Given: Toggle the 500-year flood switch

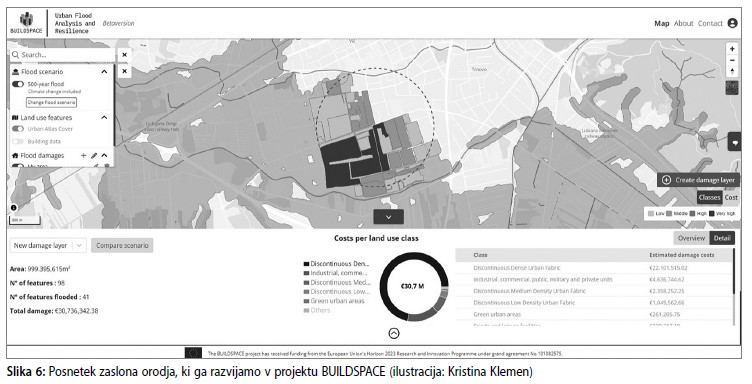Looking at the screenshot, I should (18, 84).
